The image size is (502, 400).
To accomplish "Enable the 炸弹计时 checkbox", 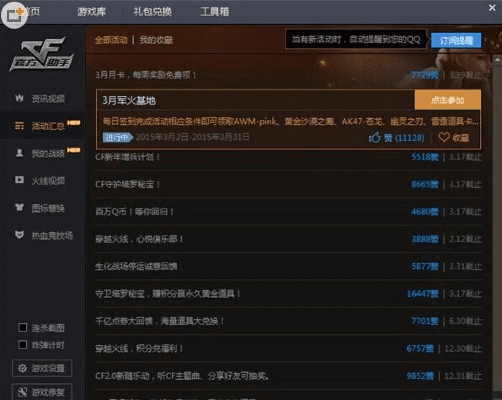I will [x=23, y=344].
